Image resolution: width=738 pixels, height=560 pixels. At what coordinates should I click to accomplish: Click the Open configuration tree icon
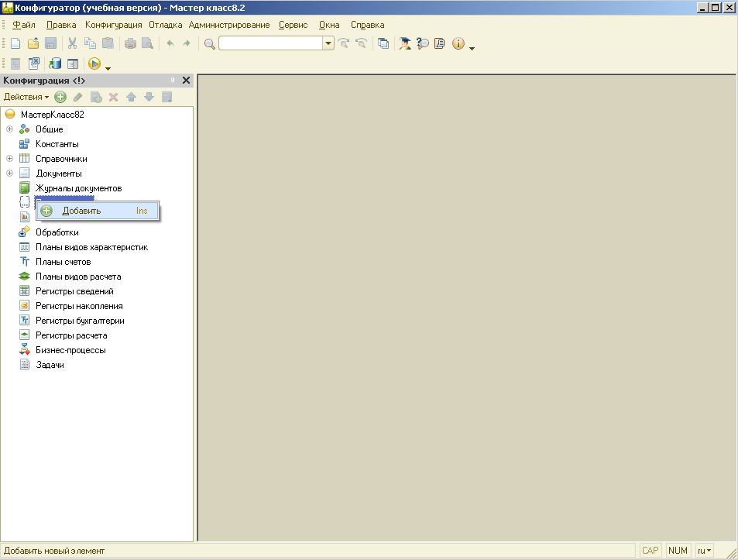(x=15, y=64)
